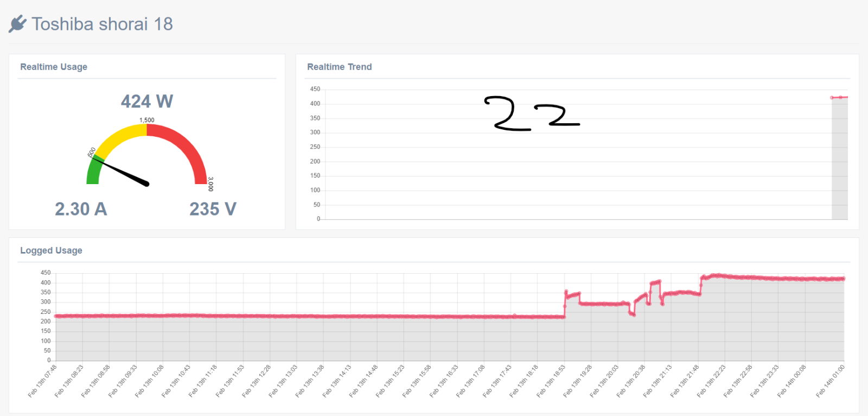Click the "Feb 13th 11:53" time label

pos(229,381)
